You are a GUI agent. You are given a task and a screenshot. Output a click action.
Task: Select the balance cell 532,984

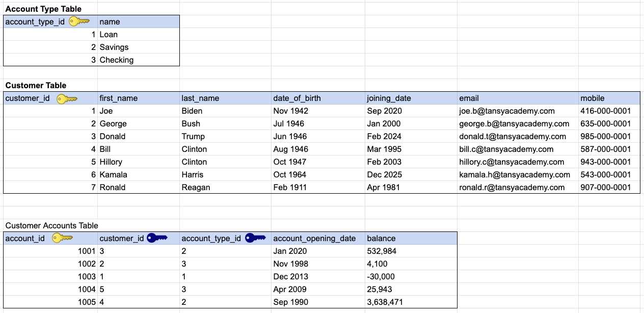[411, 251]
